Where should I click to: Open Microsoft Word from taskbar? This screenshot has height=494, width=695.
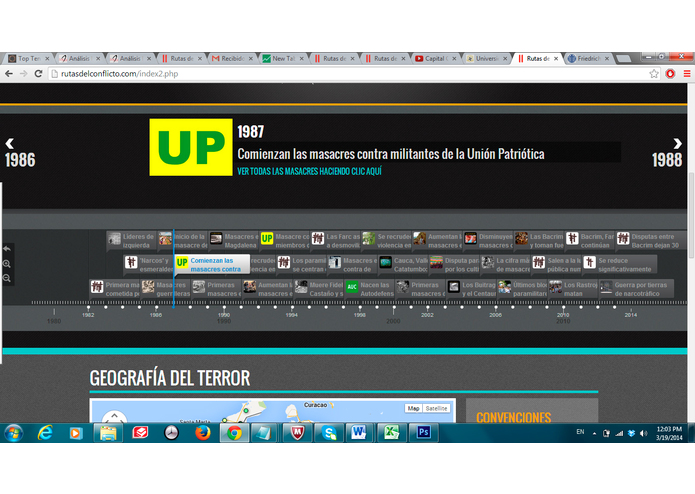[x=358, y=432]
